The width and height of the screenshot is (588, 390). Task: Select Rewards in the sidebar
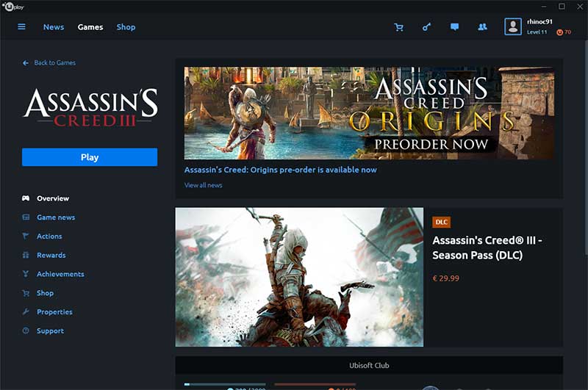51,255
